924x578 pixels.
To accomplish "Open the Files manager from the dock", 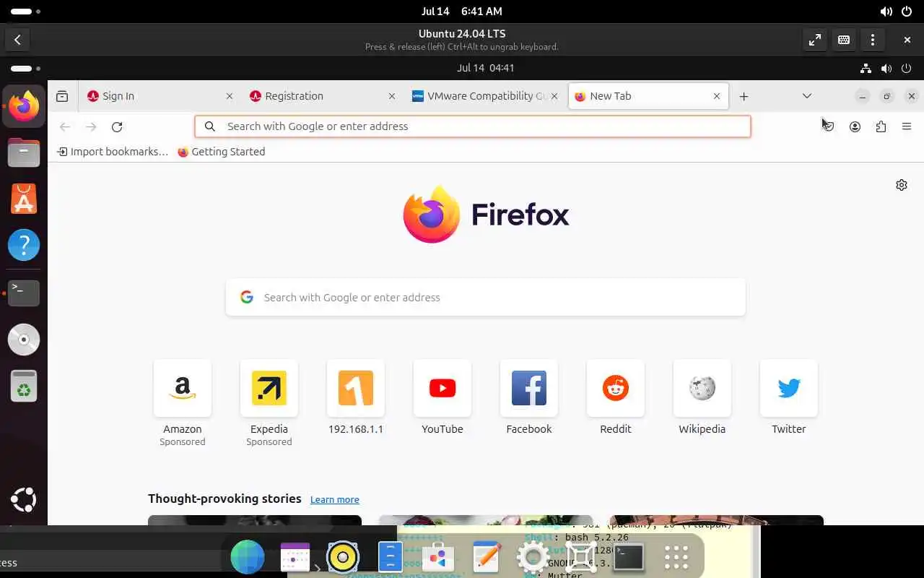I will pos(24,152).
